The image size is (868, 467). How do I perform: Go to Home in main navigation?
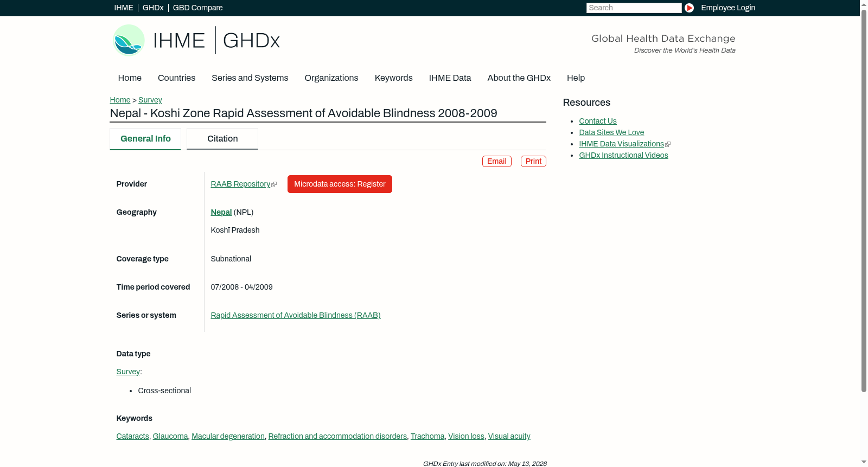(x=130, y=78)
